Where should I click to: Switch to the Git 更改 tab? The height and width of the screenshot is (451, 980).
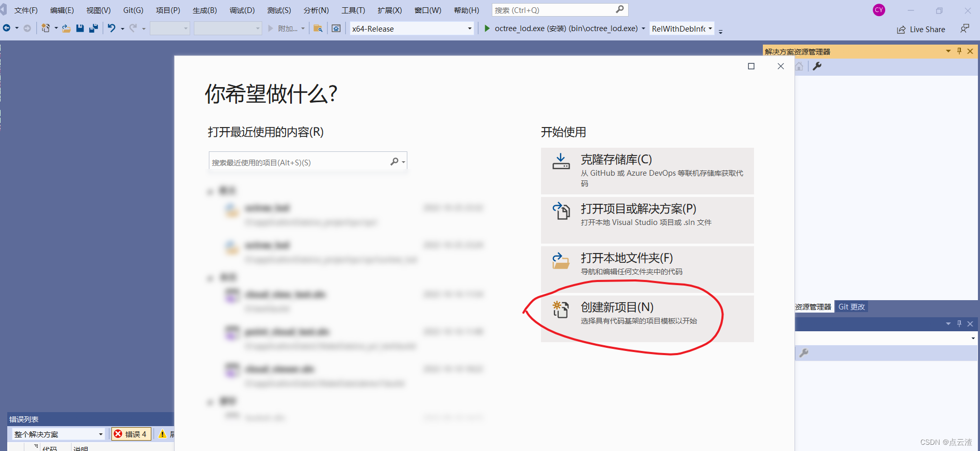(851, 307)
